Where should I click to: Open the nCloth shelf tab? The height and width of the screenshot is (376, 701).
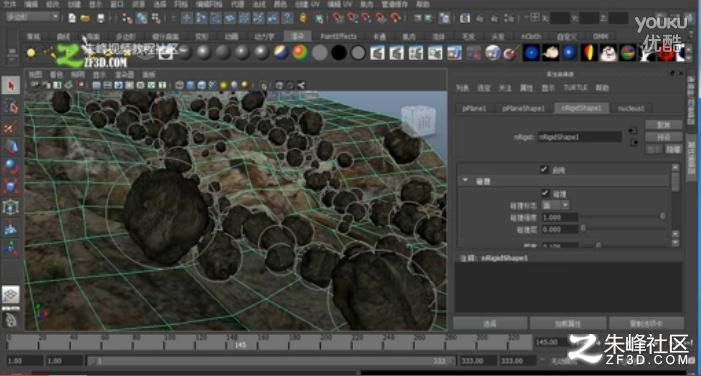pos(531,36)
